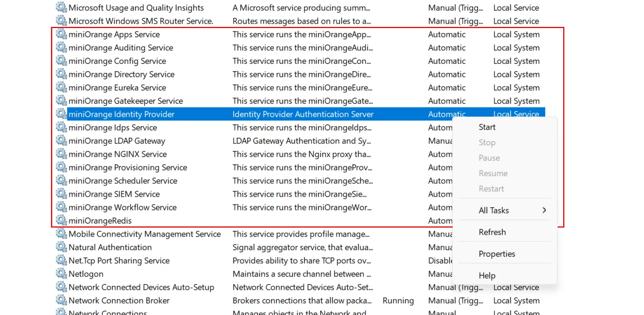Select the miniOrange Directory Service name
Image resolution: width=644 pixels, height=315 pixels.
(122, 74)
